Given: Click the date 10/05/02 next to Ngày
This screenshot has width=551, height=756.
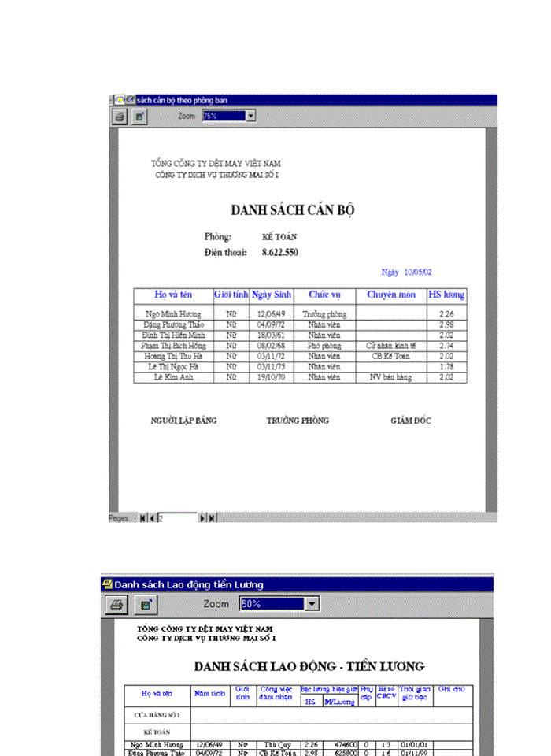Looking at the screenshot, I should (418, 272).
